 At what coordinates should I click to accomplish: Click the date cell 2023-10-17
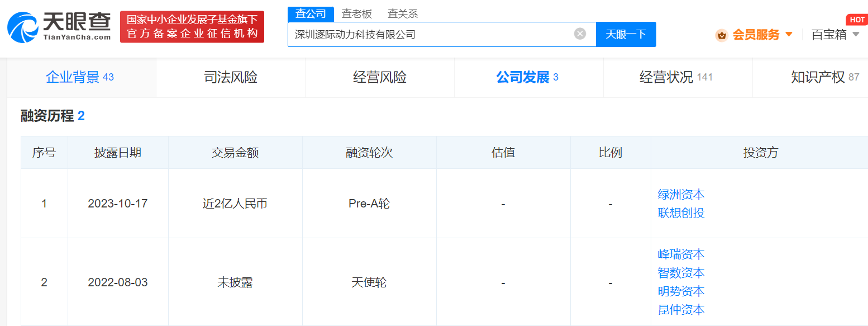[x=118, y=204]
